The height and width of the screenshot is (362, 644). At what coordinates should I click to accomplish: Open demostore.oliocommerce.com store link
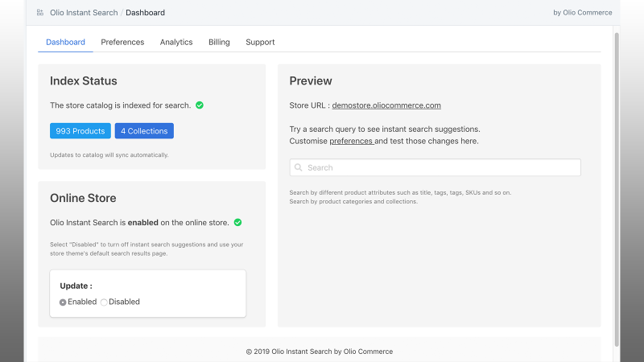click(x=386, y=105)
